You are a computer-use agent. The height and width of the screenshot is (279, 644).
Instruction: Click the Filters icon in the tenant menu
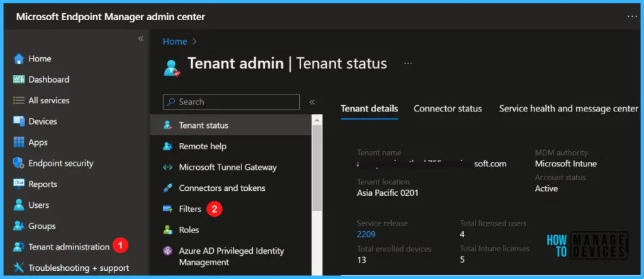167,209
